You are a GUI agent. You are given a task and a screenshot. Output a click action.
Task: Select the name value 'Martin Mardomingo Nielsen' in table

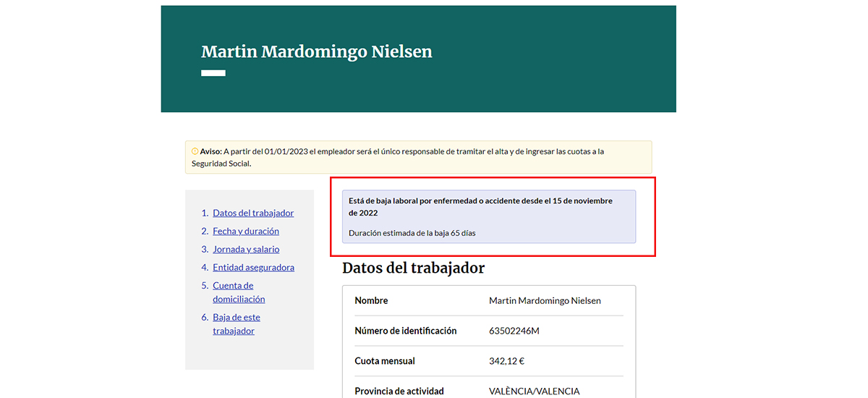pyautogui.click(x=545, y=300)
